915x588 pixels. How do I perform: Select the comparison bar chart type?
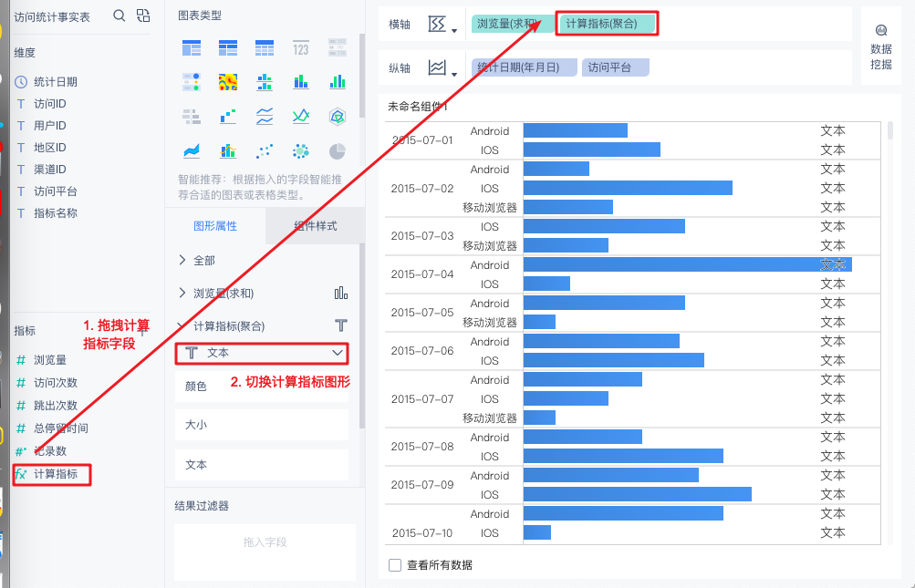(x=192, y=117)
